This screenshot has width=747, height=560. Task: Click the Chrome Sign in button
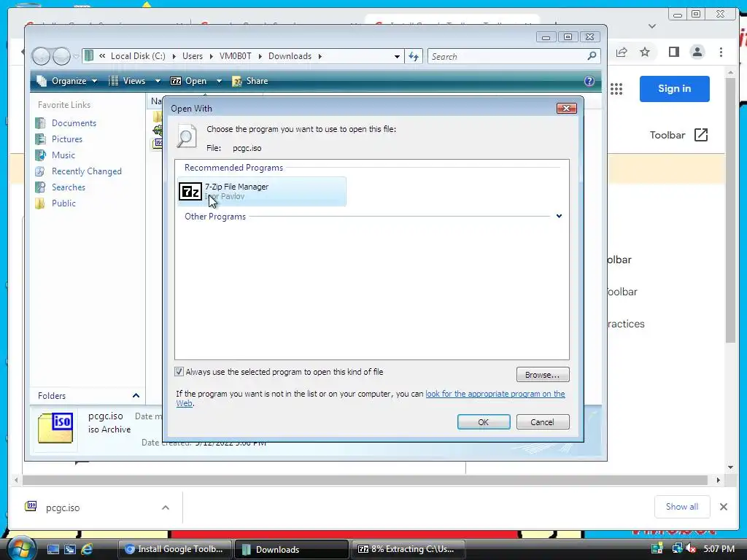pyautogui.click(x=674, y=88)
